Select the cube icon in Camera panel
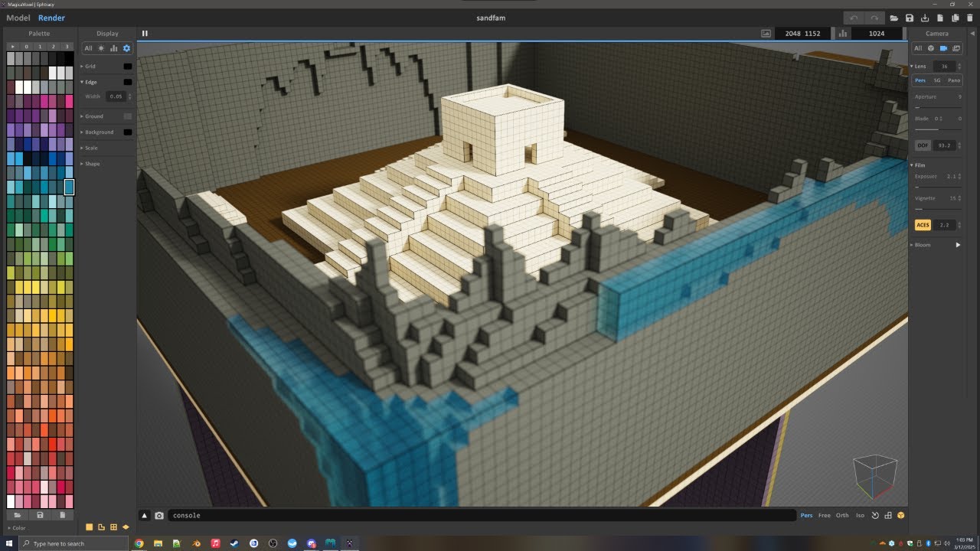This screenshot has width=980, height=551. coord(931,48)
